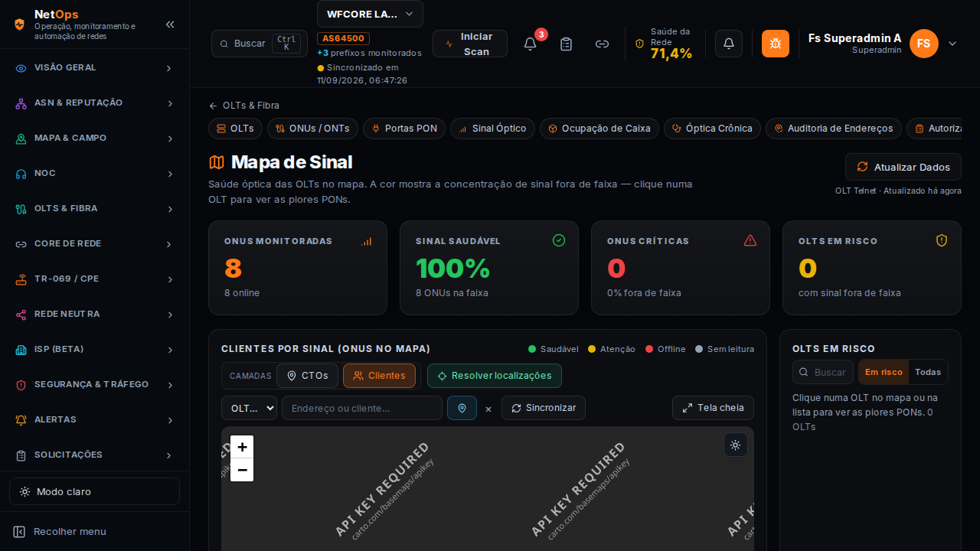
Task: Open the WFCORE LA... network dropdown
Action: 370,14
